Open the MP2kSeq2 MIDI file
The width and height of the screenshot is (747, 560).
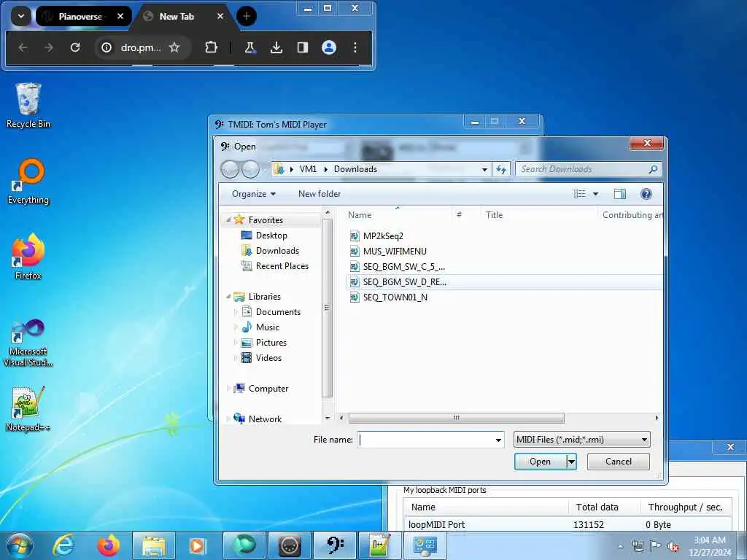[383, 236]
